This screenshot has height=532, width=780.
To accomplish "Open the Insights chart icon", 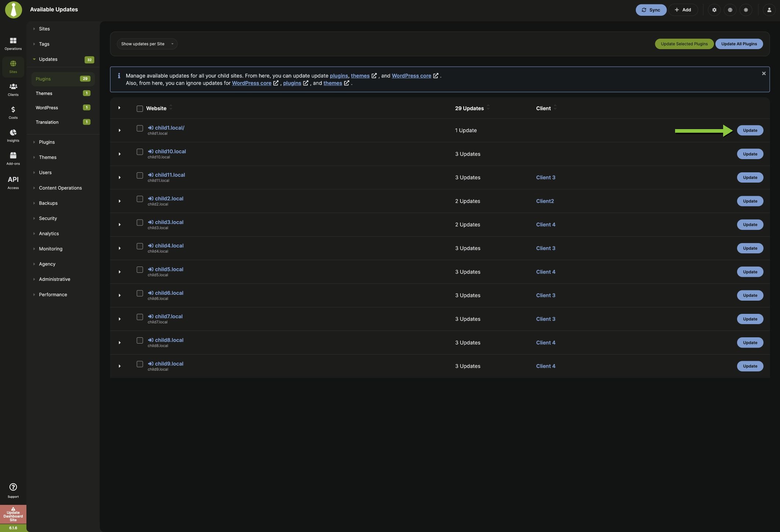I will click(x=13, y=135).
